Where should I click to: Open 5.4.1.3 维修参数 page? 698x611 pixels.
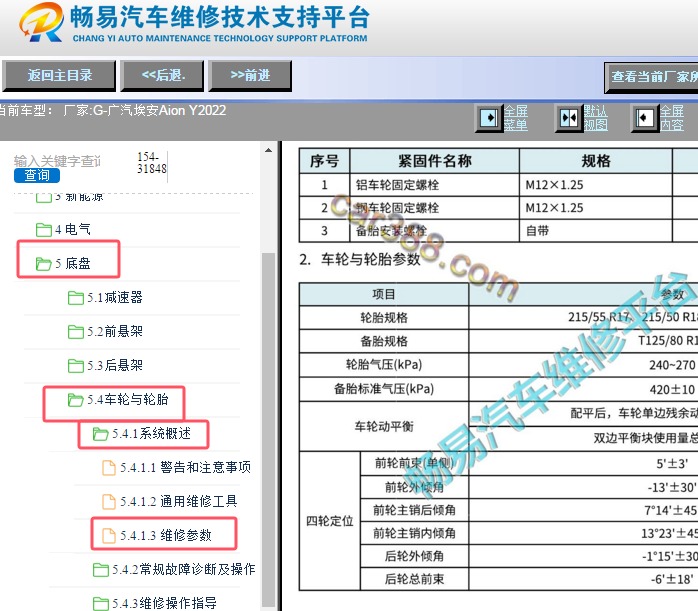166,535
